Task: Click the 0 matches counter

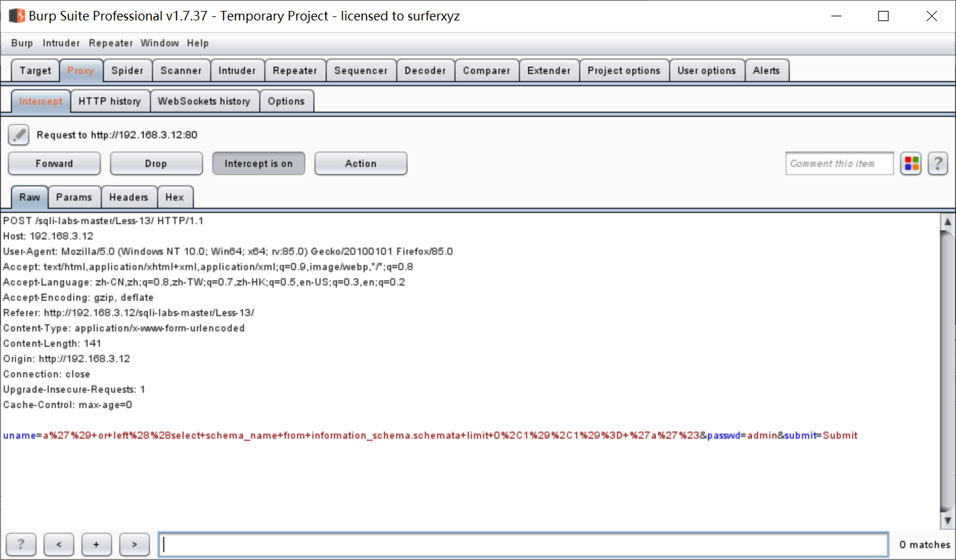Action: [x=925, y=544]
